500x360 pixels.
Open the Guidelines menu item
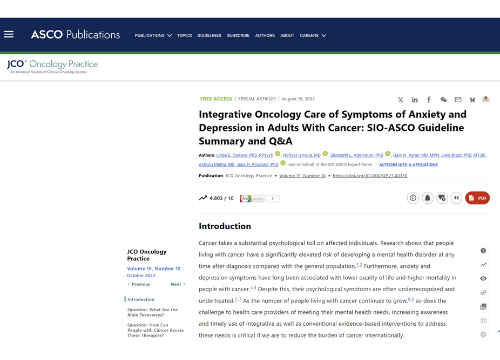(209, 35)
